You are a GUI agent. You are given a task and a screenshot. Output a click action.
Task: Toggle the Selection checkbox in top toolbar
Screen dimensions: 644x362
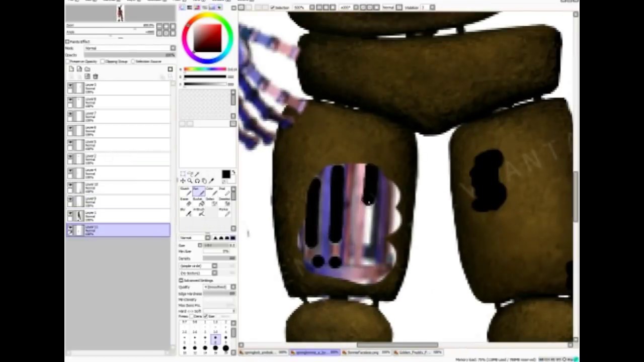[x=272, y=8]
